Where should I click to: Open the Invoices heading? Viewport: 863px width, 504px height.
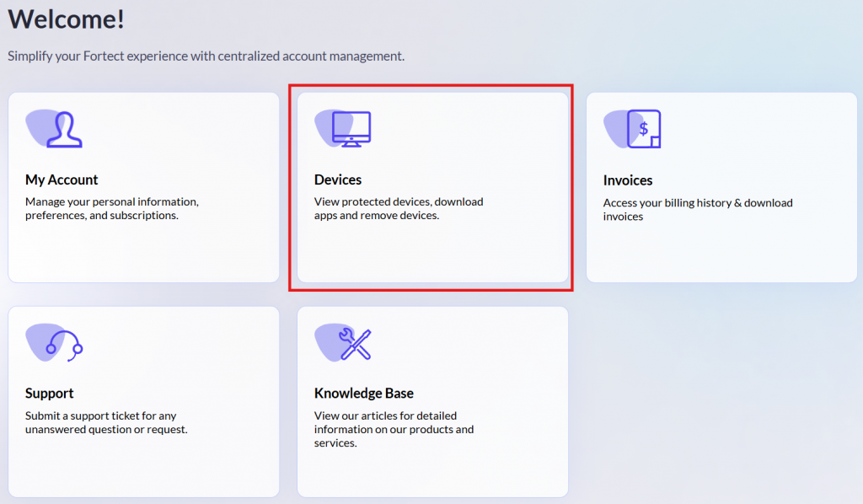click(628, 180)
